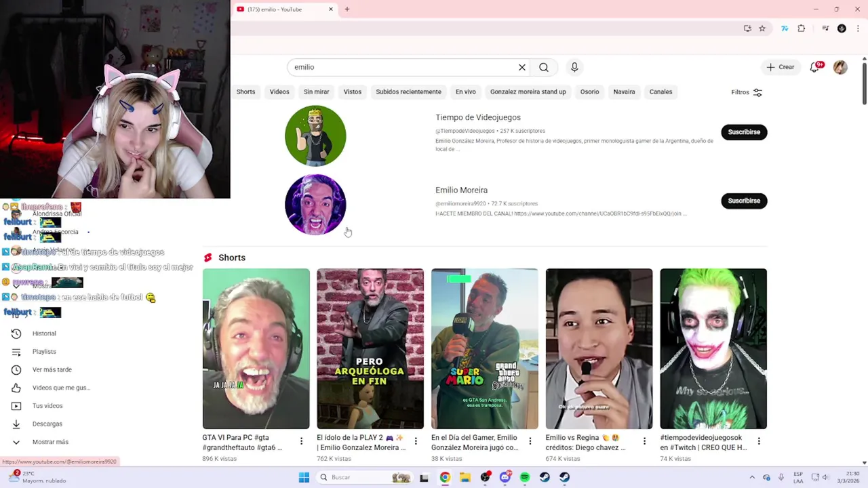Open Chrome three-dot menu
This screenshot has width=868, height=488.
(x=859, y=28)
